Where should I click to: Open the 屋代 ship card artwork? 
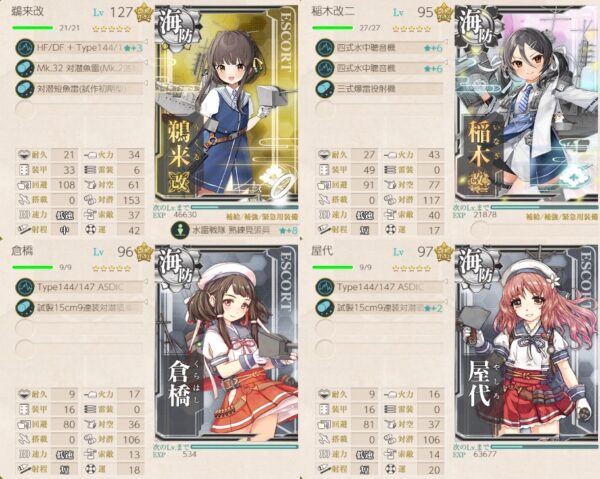coord(527,342)
